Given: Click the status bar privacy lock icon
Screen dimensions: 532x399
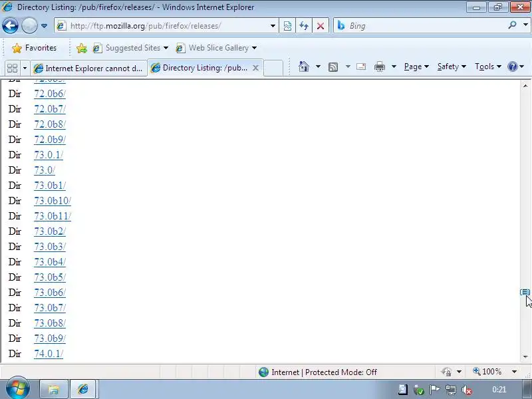Looking at the screenshot, I should click(x=446, y=372).
